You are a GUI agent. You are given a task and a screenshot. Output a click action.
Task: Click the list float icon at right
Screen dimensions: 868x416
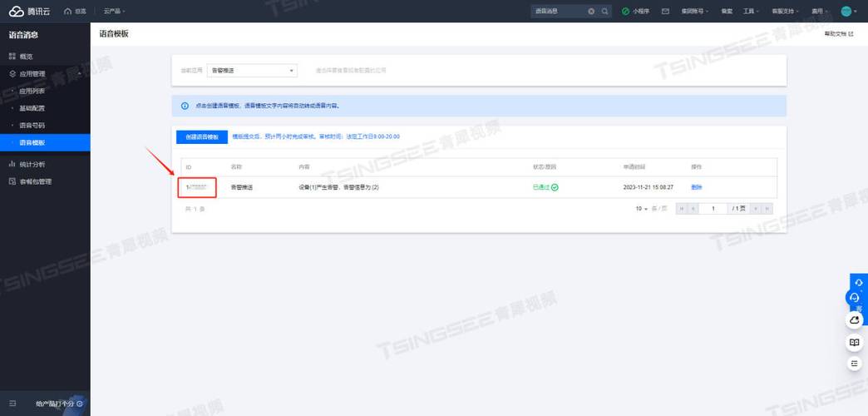click(x=855, y=363)
